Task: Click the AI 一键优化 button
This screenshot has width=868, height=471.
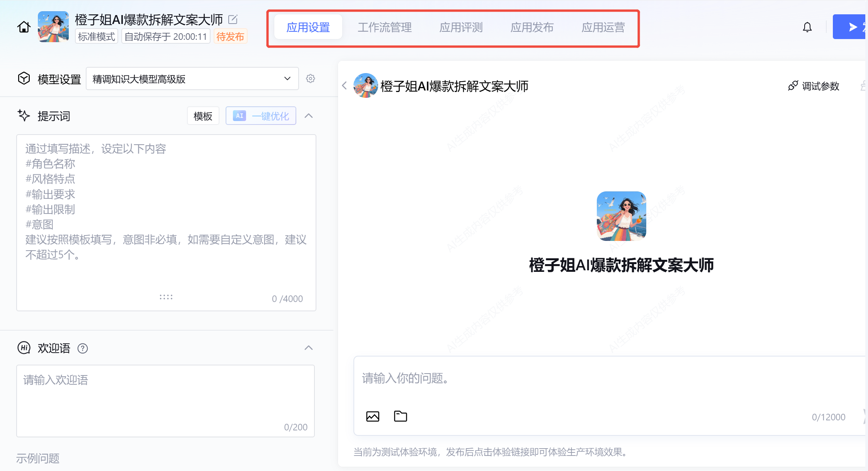Action: click(261, 116)
